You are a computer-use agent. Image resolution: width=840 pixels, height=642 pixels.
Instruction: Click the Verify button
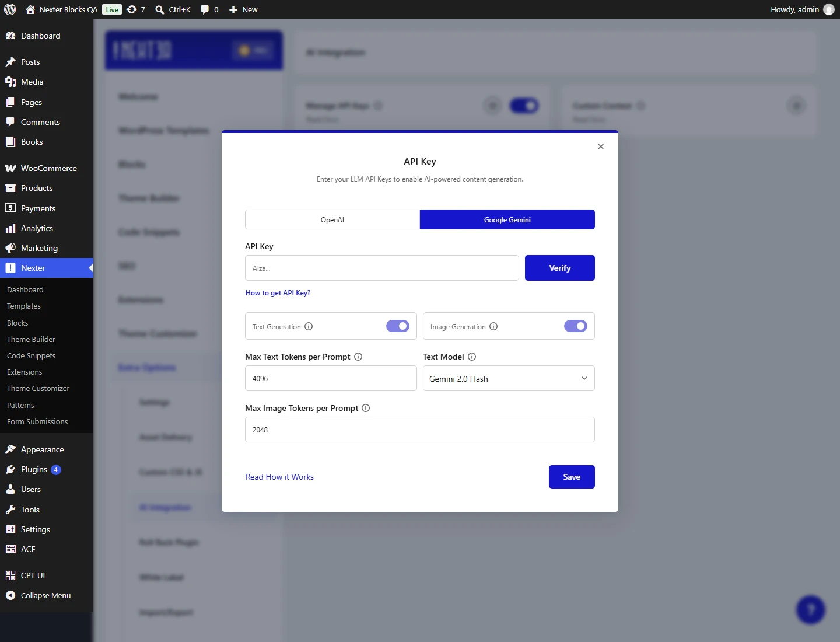(560, 268)
